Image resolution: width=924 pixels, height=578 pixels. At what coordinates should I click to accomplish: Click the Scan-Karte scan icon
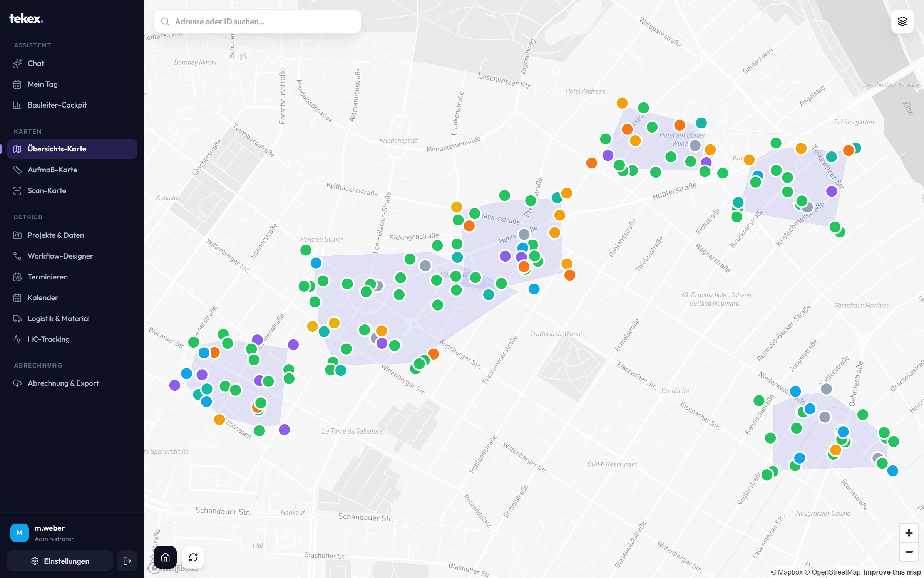(17, 191)
